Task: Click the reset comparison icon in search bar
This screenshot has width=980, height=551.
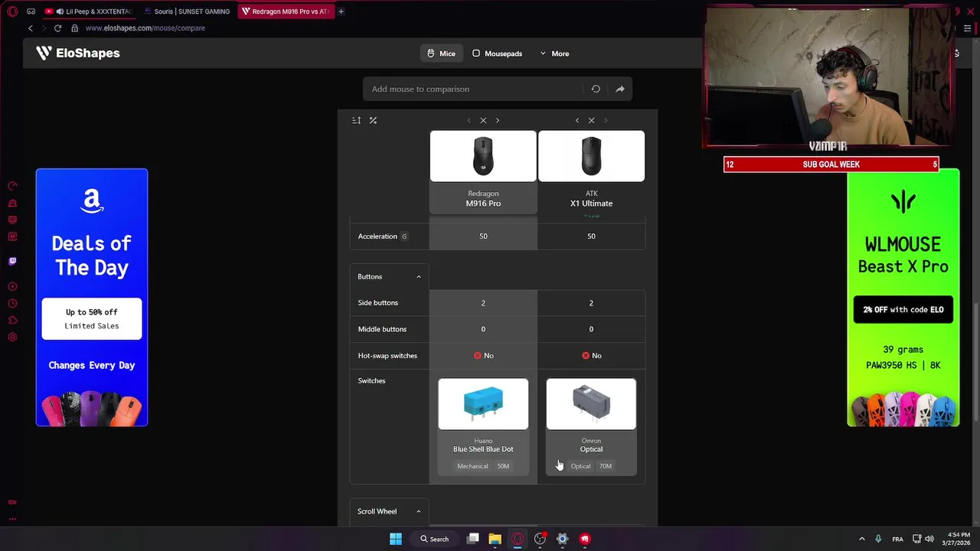Action: click(x=596, y=89)
